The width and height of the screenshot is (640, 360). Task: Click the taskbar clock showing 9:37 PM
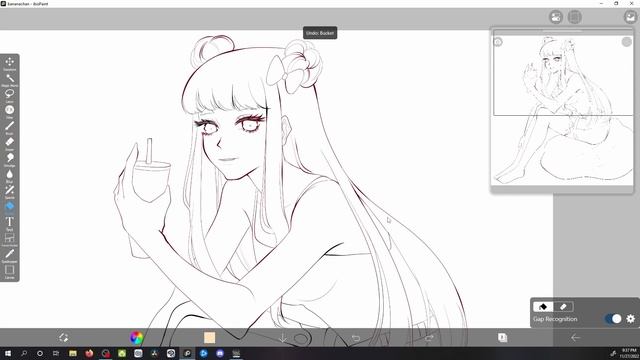click(x=629, y=353)
